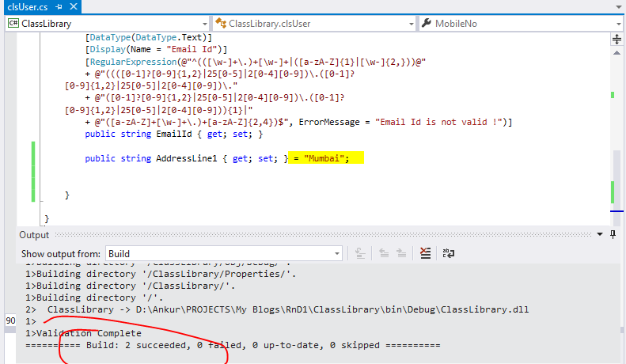Go to next message in Output
Image resolution: width=626 pixels, height=364 pixels.
coord(401,253)
